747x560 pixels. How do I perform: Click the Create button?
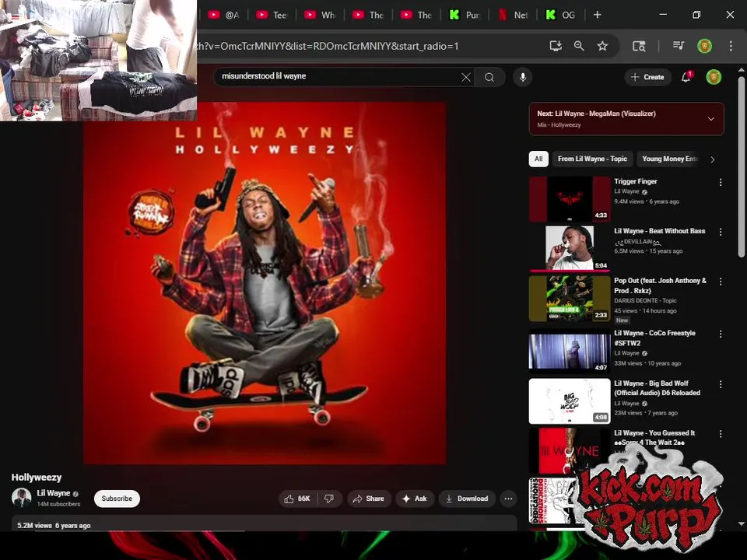pos(647,77)
